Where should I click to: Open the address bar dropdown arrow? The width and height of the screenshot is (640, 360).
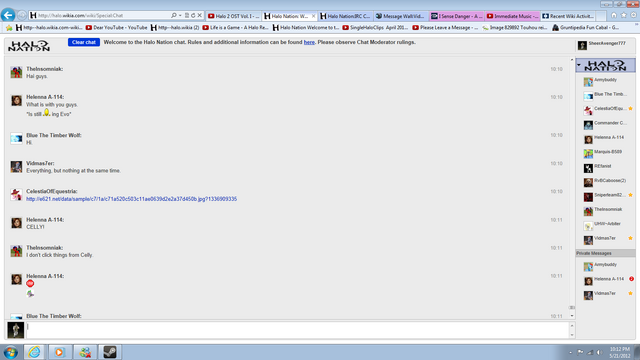tap(180, 16)
